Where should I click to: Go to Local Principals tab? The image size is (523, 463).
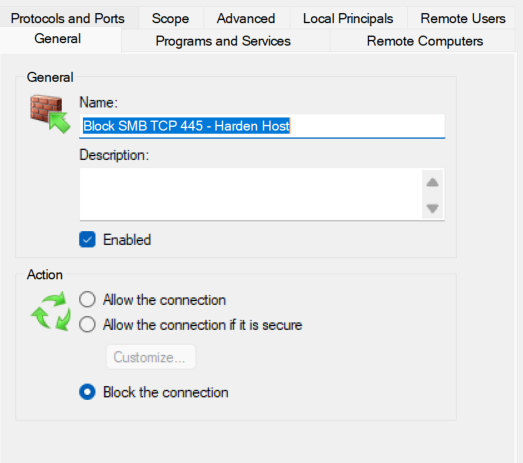pos(348,18)
